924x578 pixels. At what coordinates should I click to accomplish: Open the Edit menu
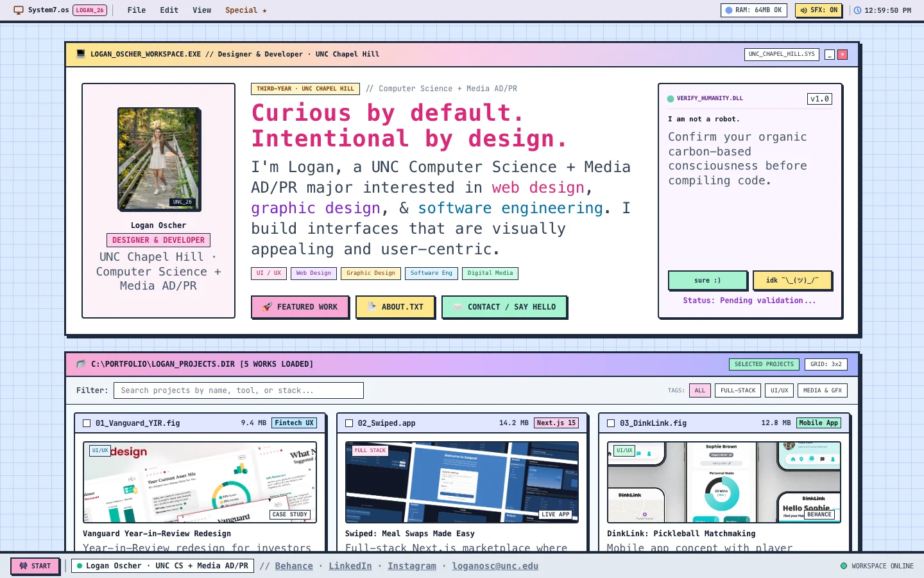(169, 10)
